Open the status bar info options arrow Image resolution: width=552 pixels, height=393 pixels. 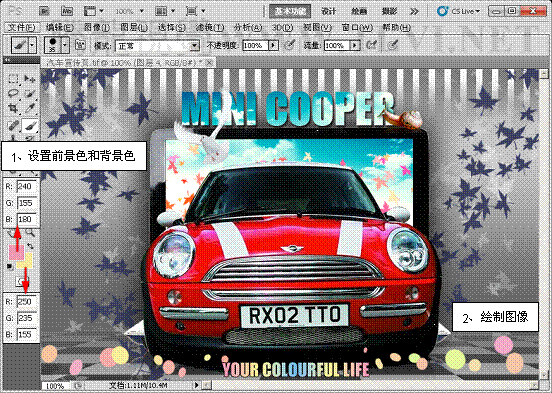(x=197, y=386)
